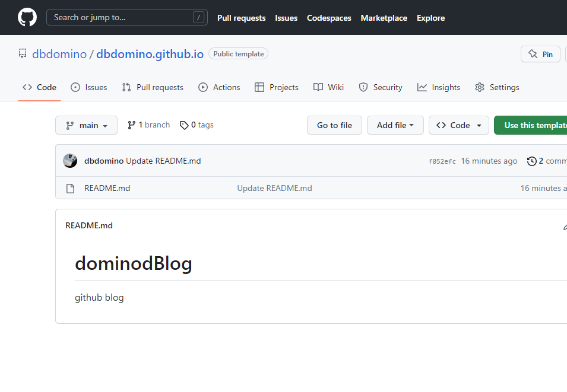Go to Codespaces
This screenshot has width=567, height=392.
pyautogui.click(x=329, y=18)
